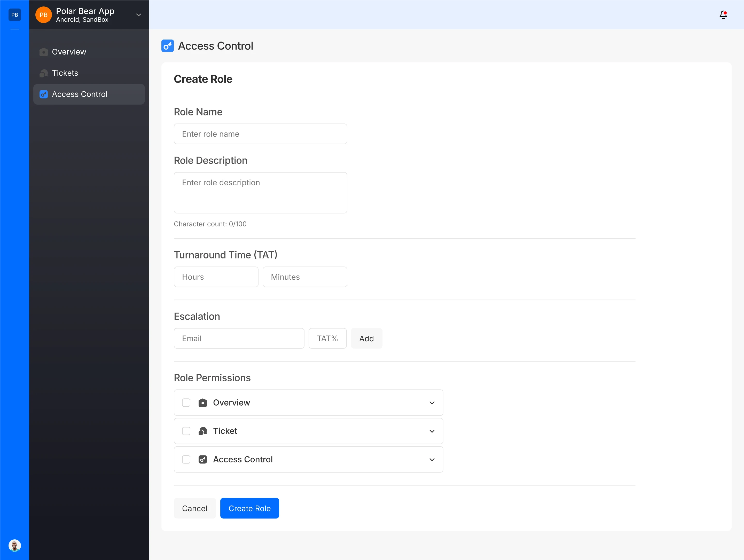
Task: Select Access Control in the sidebar menu
Action: click(79, 94)
